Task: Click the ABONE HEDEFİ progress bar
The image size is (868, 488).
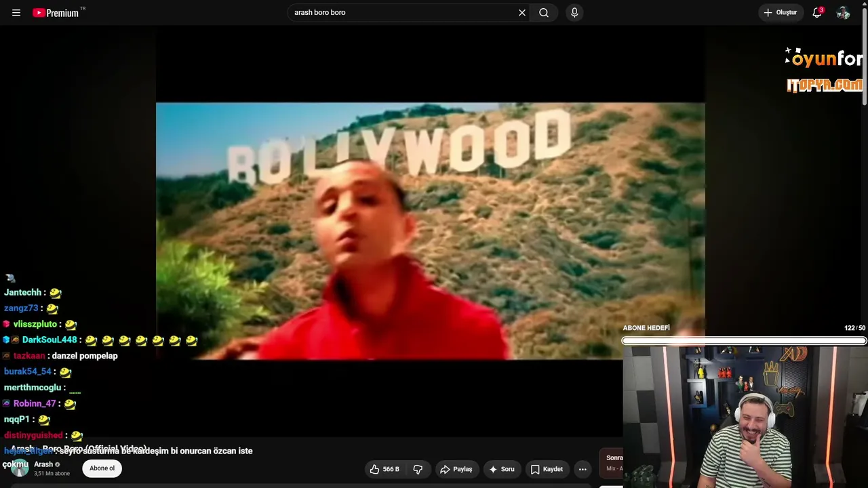Action: 744,341
